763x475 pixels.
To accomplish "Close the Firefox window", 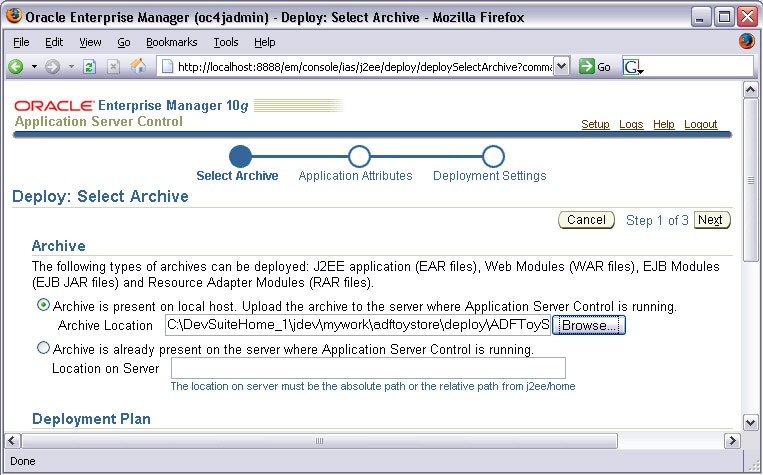I will 747,18.
